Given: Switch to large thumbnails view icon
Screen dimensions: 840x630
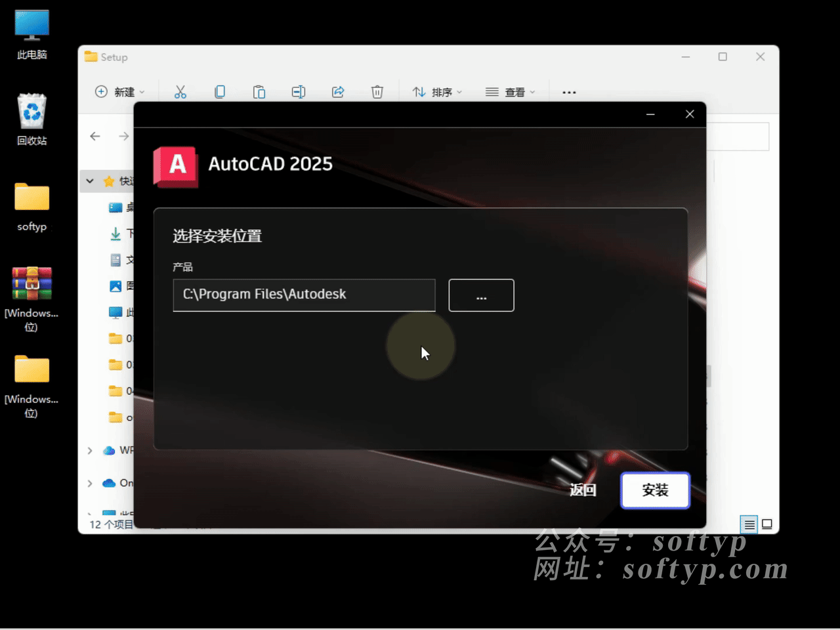Looking at the screenshot, I should 766,524.
